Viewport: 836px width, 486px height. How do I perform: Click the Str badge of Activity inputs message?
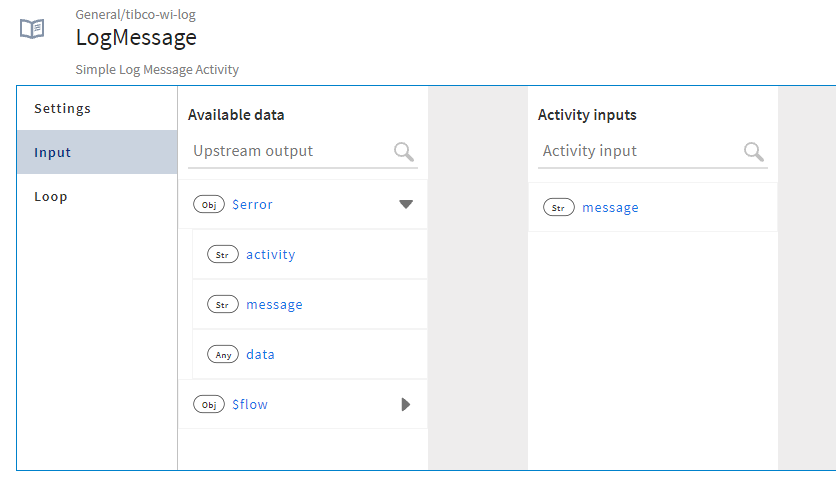pyautogui.click(x=559, y=208)
